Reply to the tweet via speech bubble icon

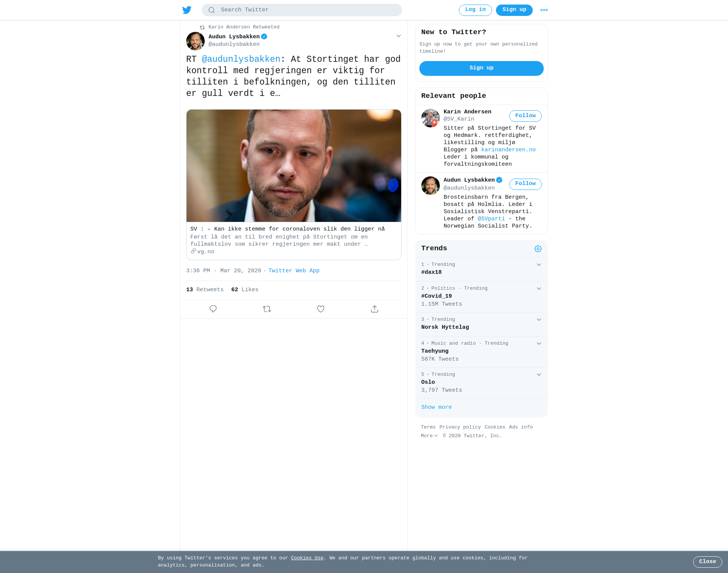pos(213,309)
